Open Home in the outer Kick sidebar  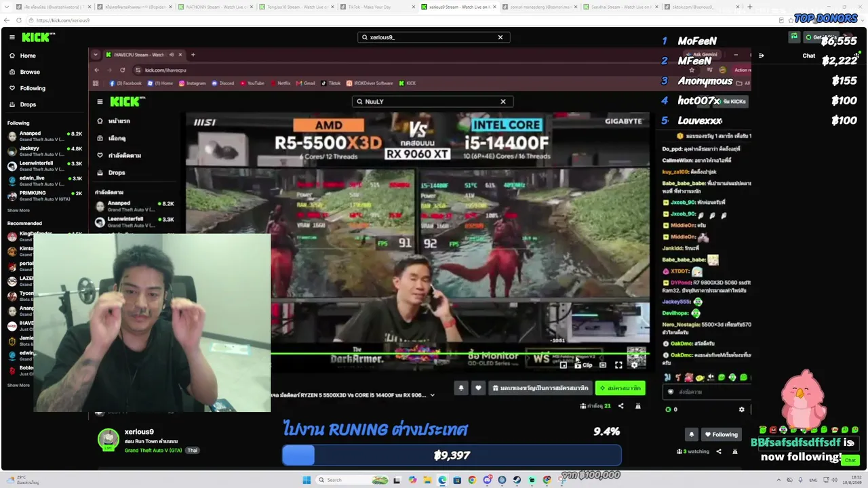(x=28, y=56)
